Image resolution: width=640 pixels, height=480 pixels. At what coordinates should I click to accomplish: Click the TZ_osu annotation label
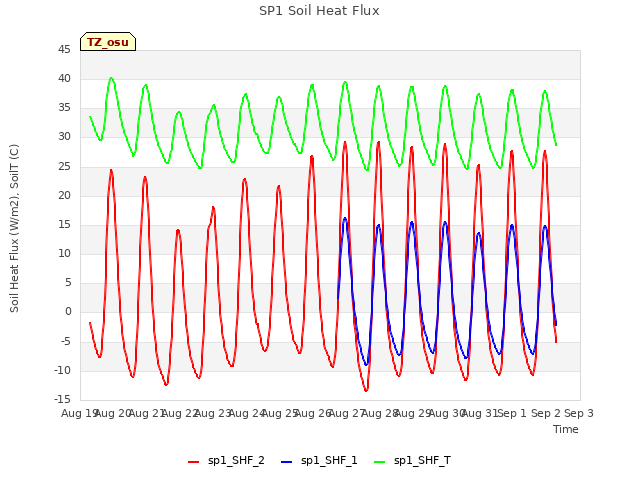(x=108, y=42)
